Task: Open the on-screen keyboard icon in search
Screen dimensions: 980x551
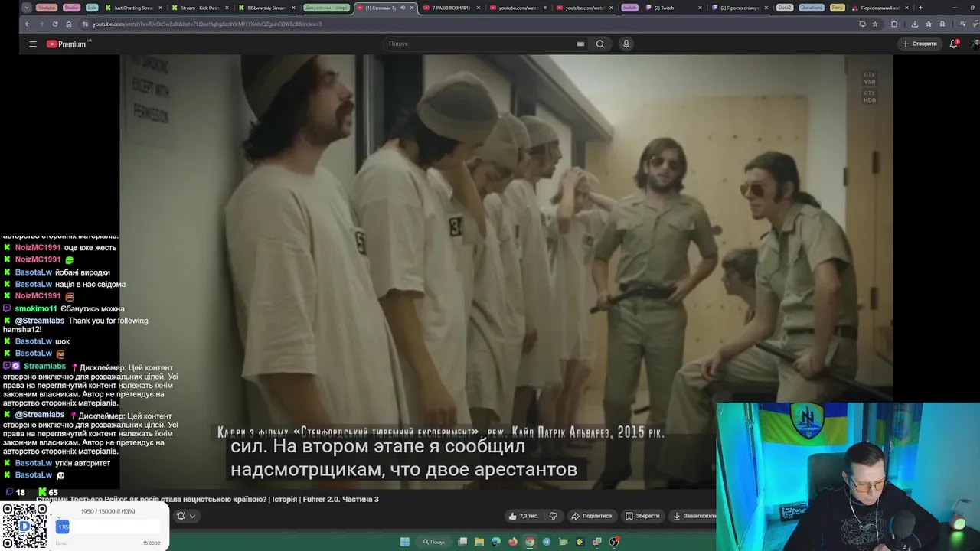Action: 580,44
